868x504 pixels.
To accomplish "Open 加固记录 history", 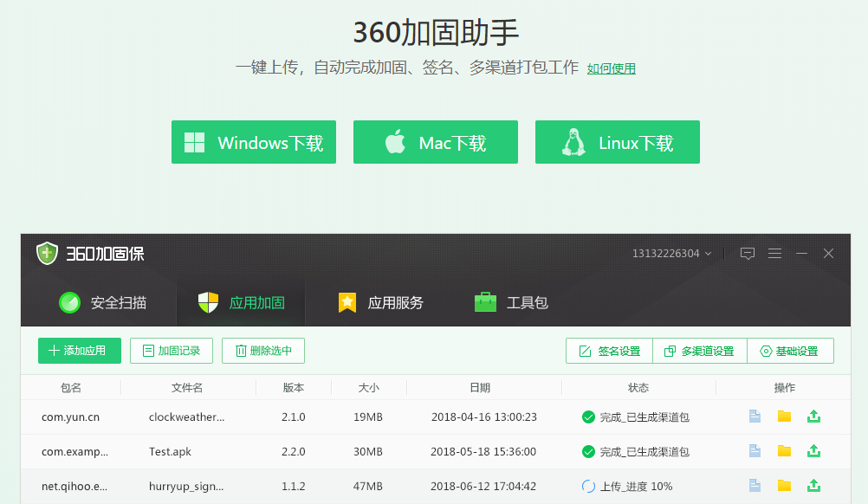I will 172,351.
